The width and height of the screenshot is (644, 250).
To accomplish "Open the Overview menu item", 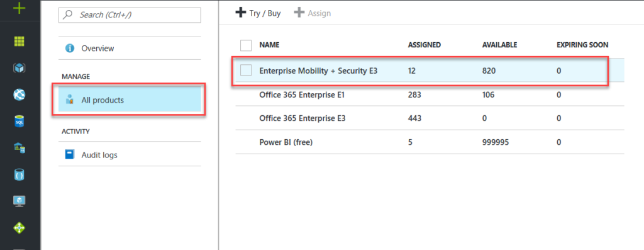I will (x=130, y=48).
